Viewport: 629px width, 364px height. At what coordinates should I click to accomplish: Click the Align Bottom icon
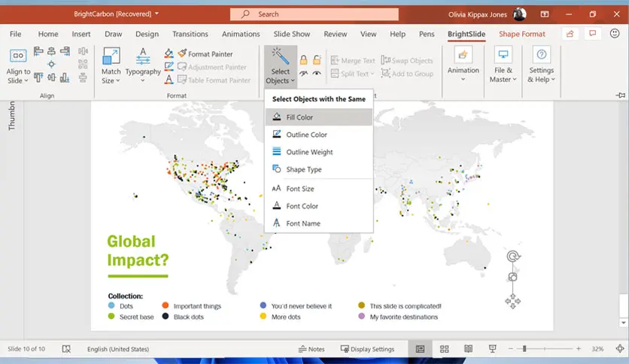(65, 77)
